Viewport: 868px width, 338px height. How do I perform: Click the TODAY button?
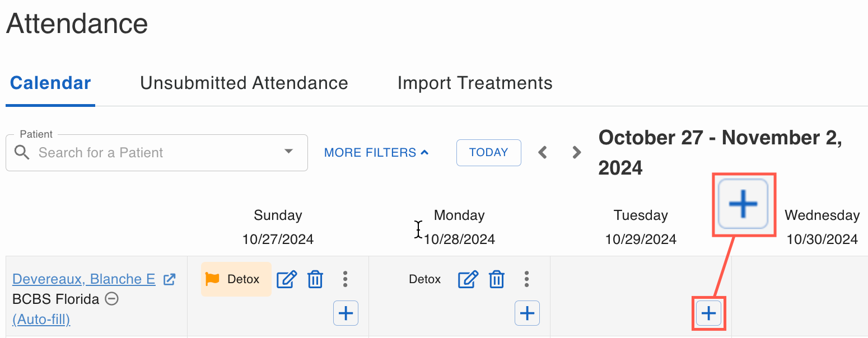pos(488,152)
